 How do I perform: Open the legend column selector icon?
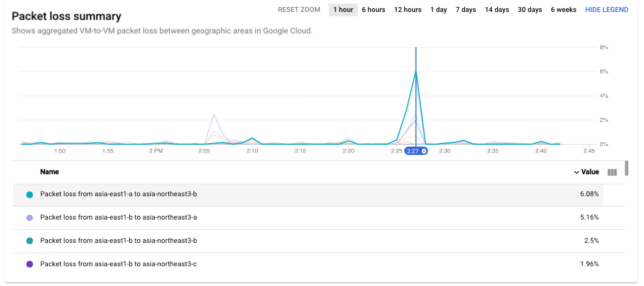(x=612, y=172)
